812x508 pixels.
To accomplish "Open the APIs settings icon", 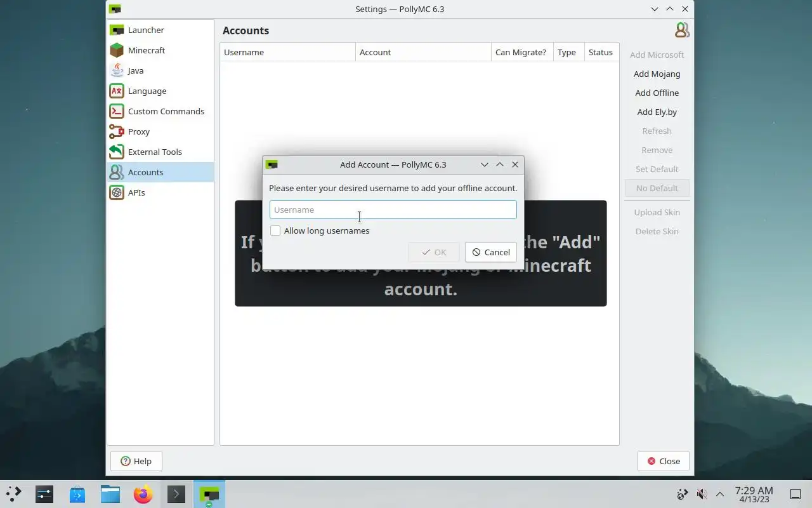I will [x=117, y=192].
